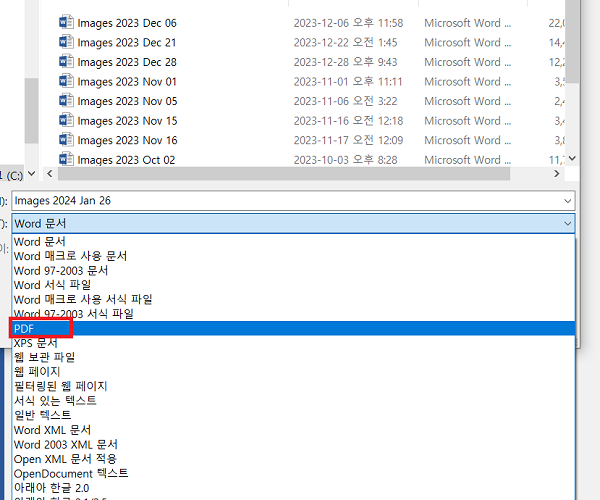
Task: Select Word XML 문서 file type
Action: point(293,430)
